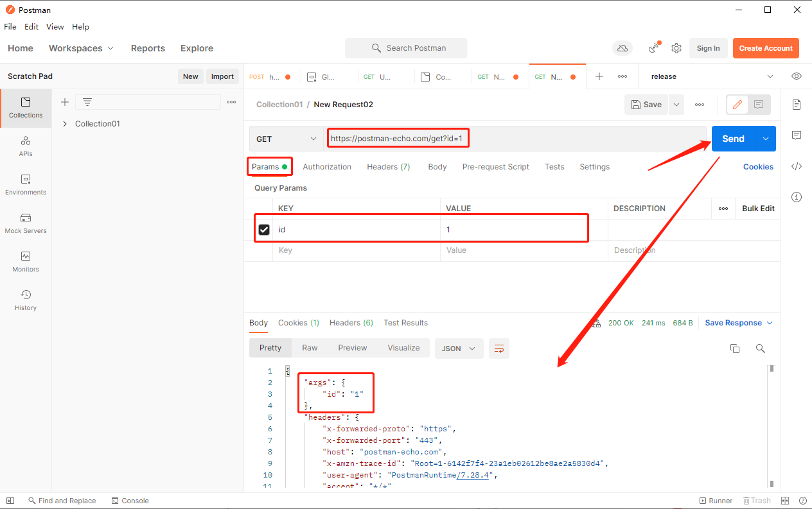Open the Cookies link
The height and width of the screenshot is (509, 812).
click(758, 167)
